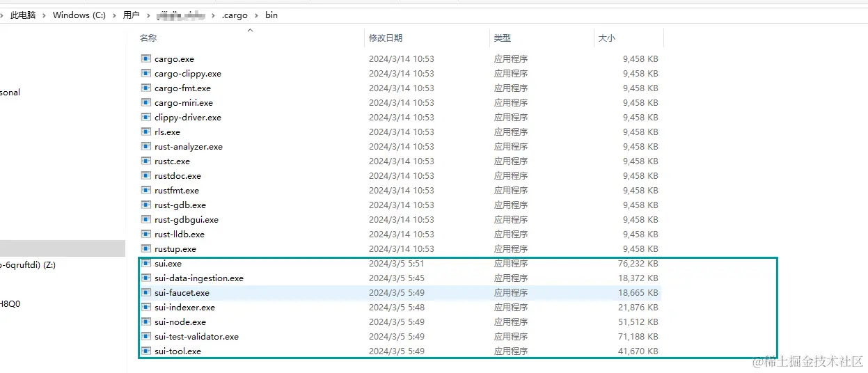Click the sui.exe file icon
Image resolution: width=868 pixels, height=373 pixels.
tap(146, 264)
